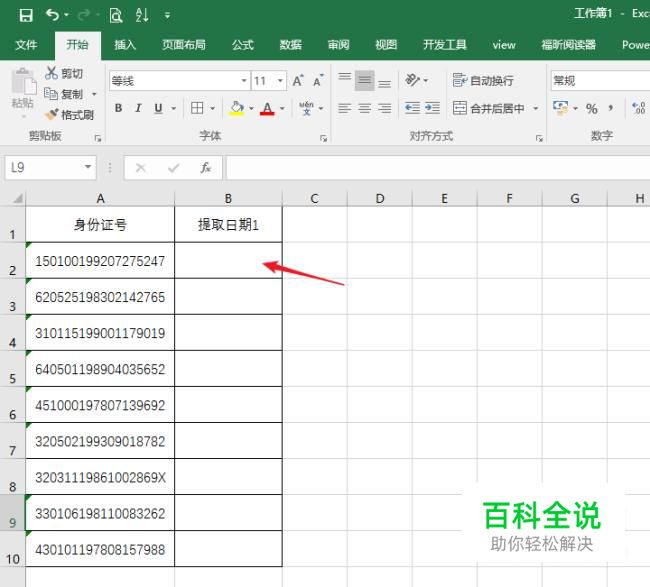650x587 pixels.
Task: Click the accounting number format icon
Action: pos(560,108)
